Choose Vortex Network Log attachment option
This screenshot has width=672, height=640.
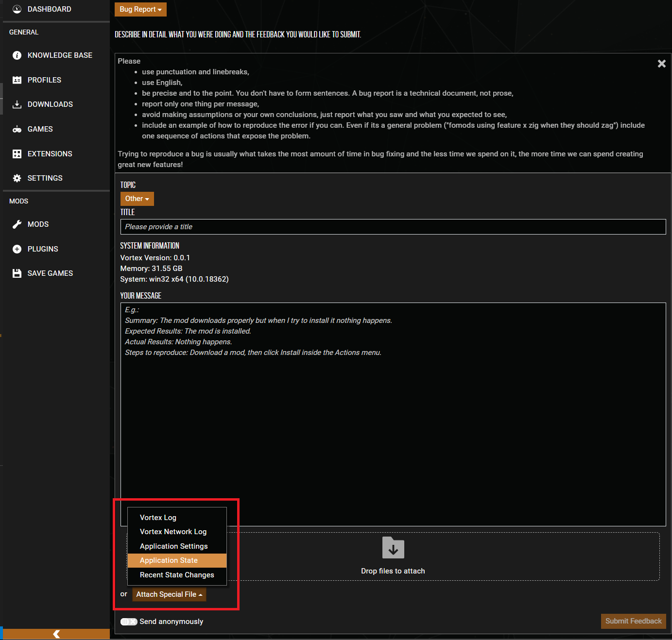tap(173, 532)
